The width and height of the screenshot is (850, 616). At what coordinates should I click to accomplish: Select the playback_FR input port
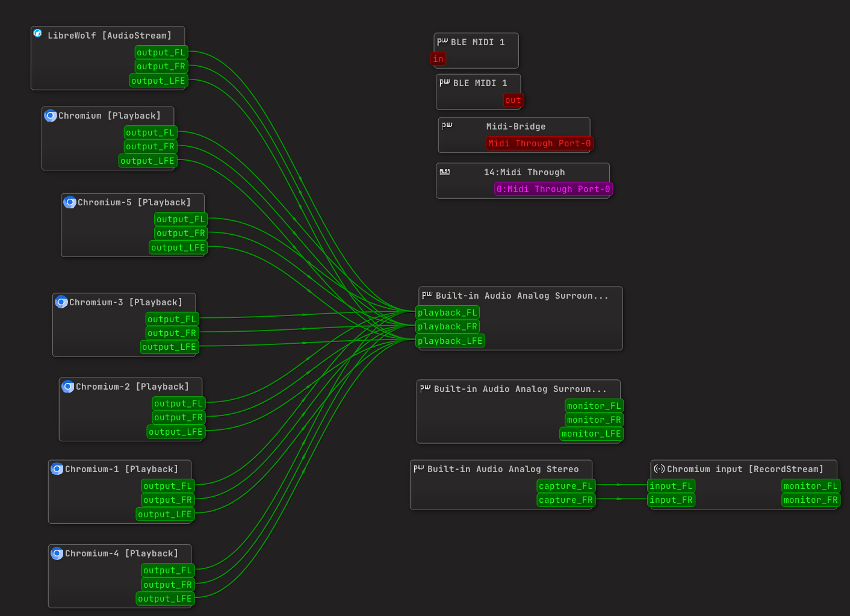pyautogui.click(x=447, y=326)
